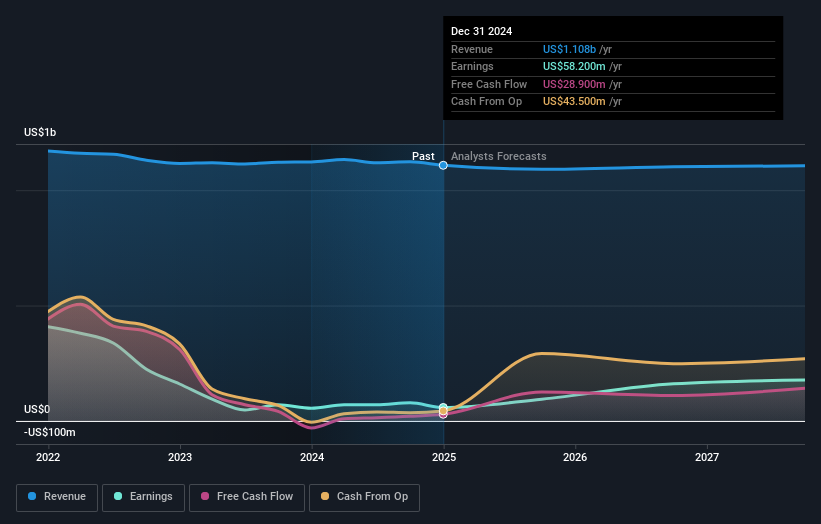Click the US$28.900m free cash flow value
The image size is (821, 524).
(574, 84)
